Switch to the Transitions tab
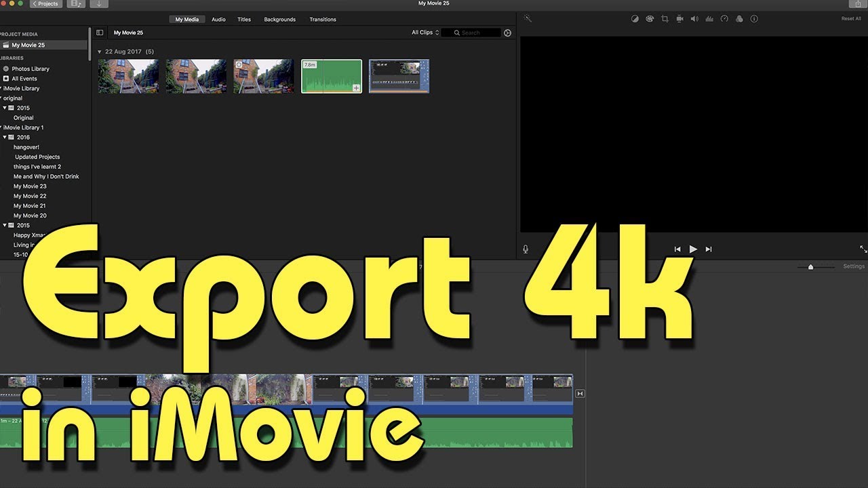This screenshot has height=488, width=868. [323, 20]
